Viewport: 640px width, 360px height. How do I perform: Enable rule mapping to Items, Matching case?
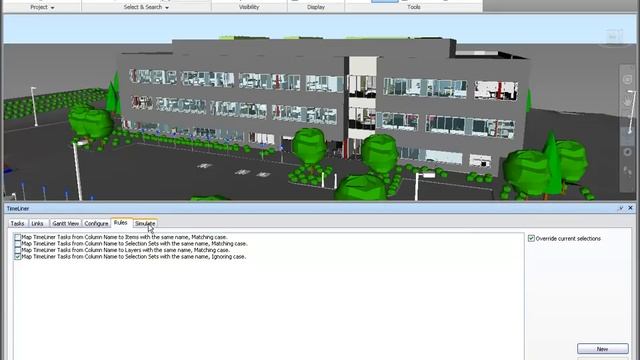click(18, 237)
